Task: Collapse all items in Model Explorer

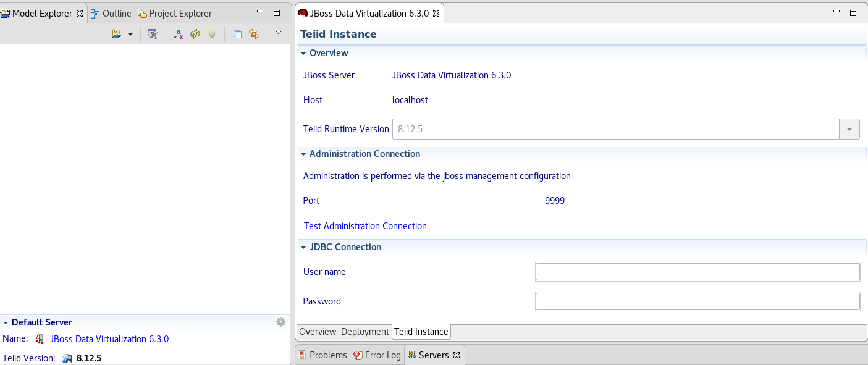Action: [x=237, y=34]
